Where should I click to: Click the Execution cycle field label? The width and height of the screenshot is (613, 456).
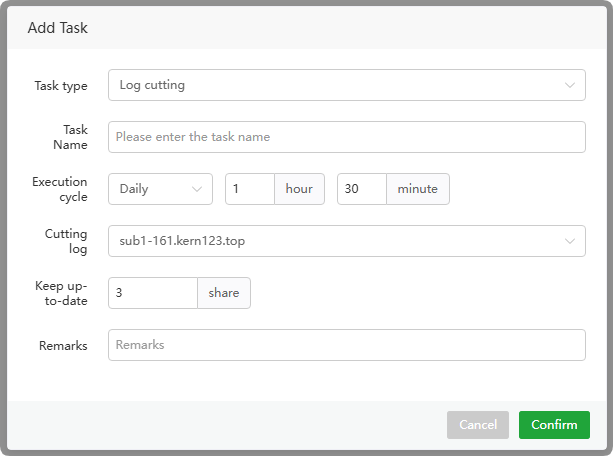(60, 189)
